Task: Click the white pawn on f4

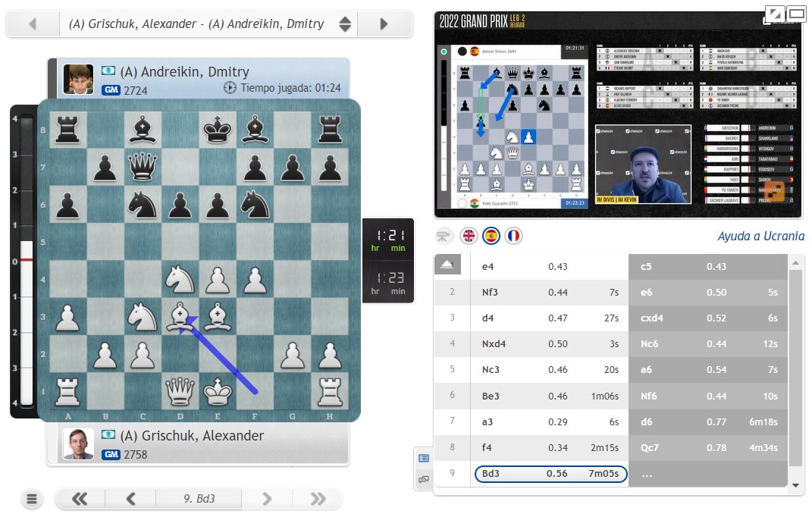Action: pos(255,280)
